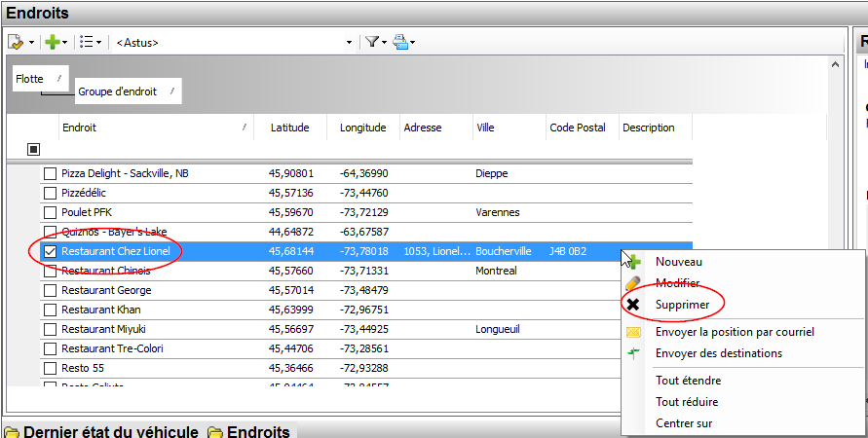Select Tout étendre in context menu

pyautogui.click(x=688, y=381)
